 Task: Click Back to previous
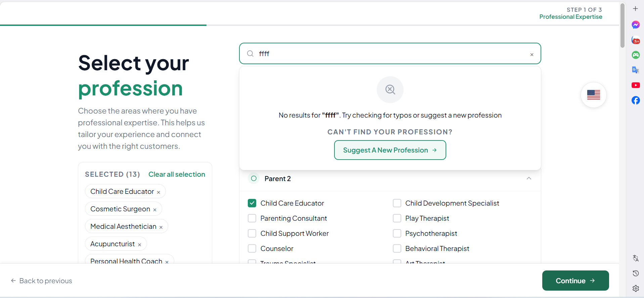41,281
